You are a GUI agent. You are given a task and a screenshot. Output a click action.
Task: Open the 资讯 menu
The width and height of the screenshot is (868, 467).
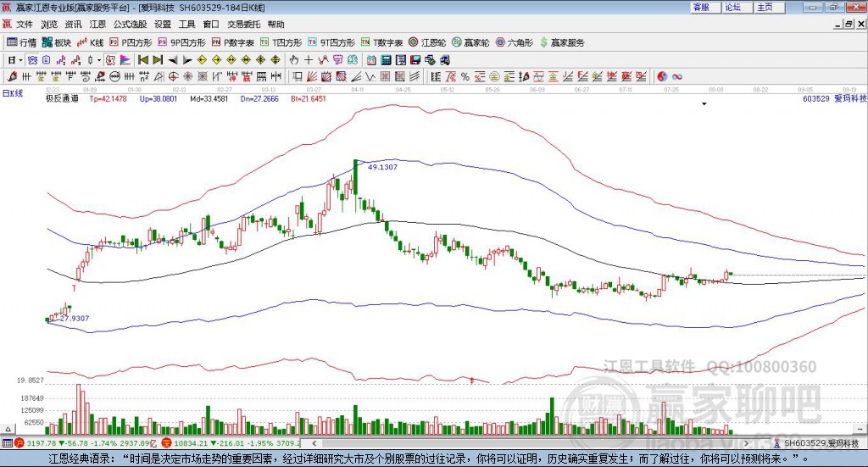(73, 25)
